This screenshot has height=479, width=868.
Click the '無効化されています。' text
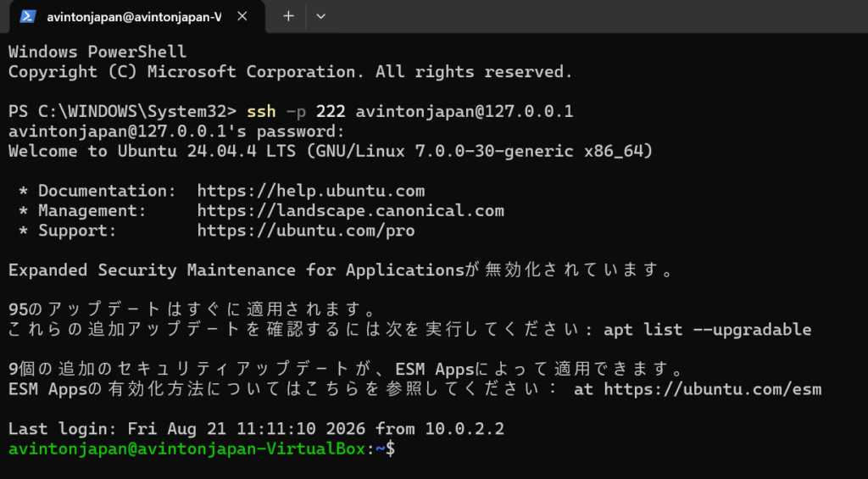579,270
